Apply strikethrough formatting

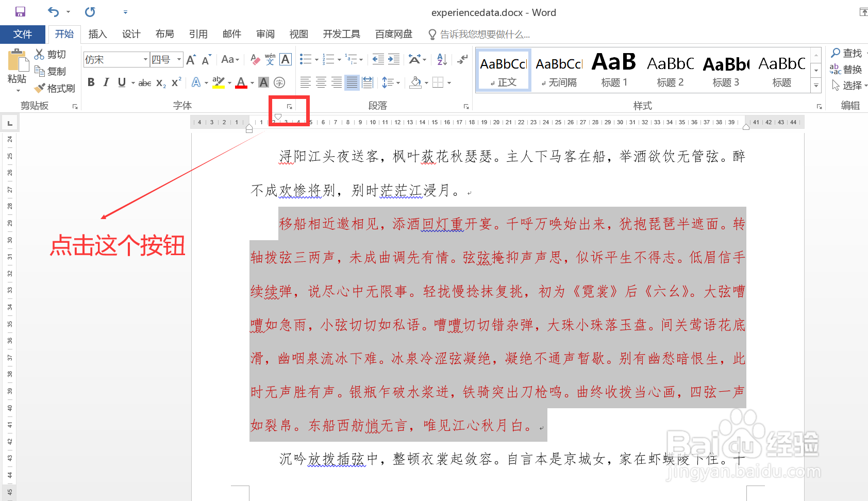click(x=144, y=82)
